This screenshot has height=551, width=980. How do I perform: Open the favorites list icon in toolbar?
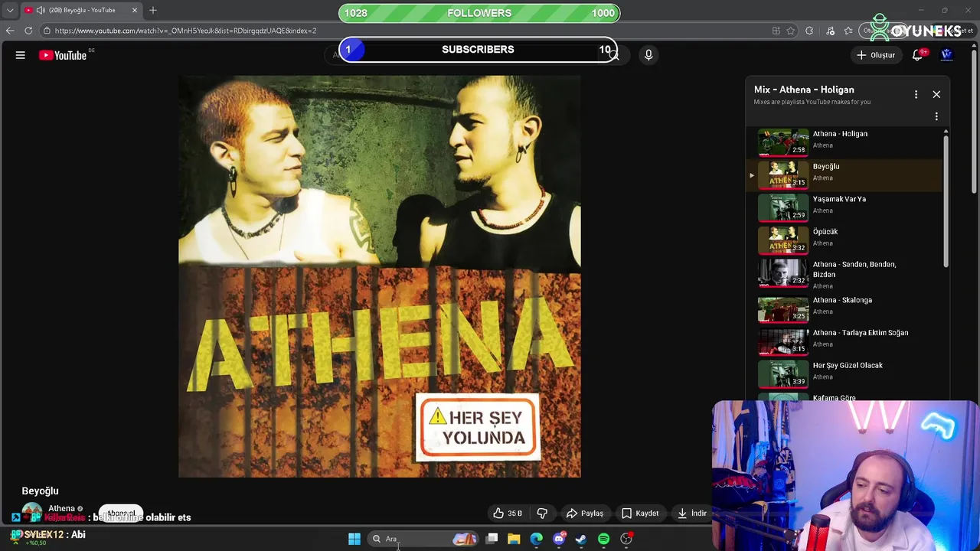(x=848, y=31)
